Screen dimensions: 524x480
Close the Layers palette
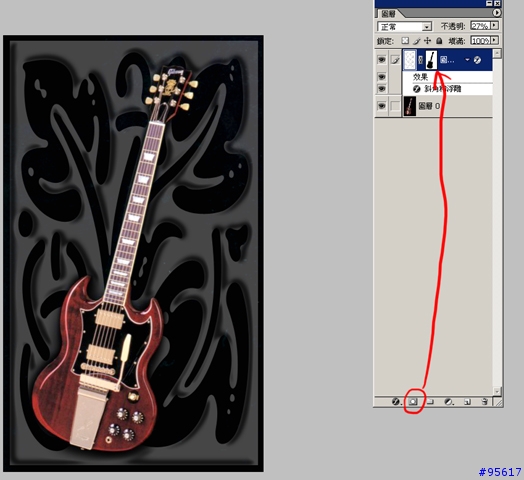pos(497,3)
